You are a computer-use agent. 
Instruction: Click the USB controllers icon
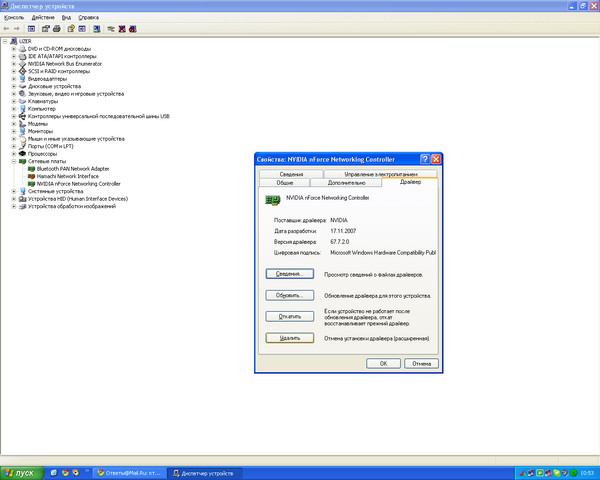pyautogui.click(x=23, y=116)
